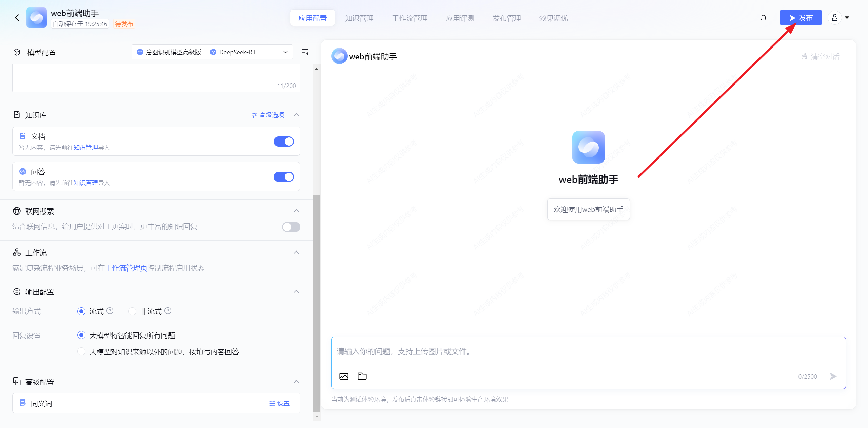Click the scrollbar up arrow
This screenshot has height=428, width=868.
click(x=317, y=69)
